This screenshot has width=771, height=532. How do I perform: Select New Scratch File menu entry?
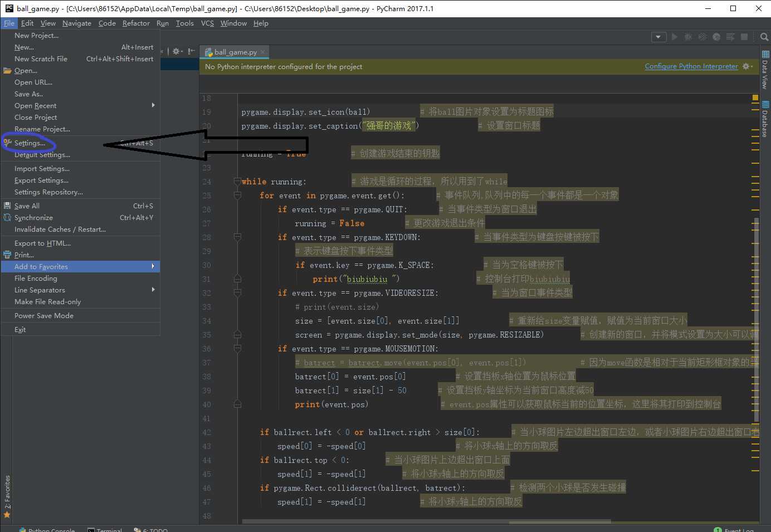pyautogui.click(x=80, y=59)
